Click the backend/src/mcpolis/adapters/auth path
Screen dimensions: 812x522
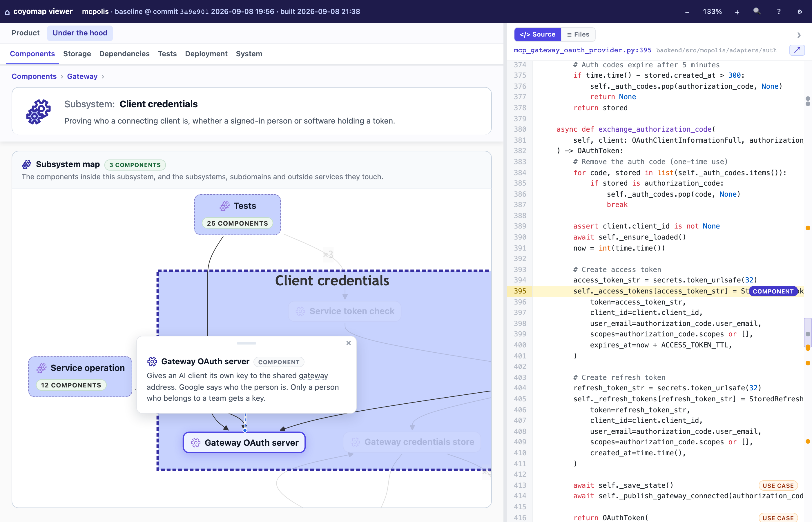[x=716, y=50]
